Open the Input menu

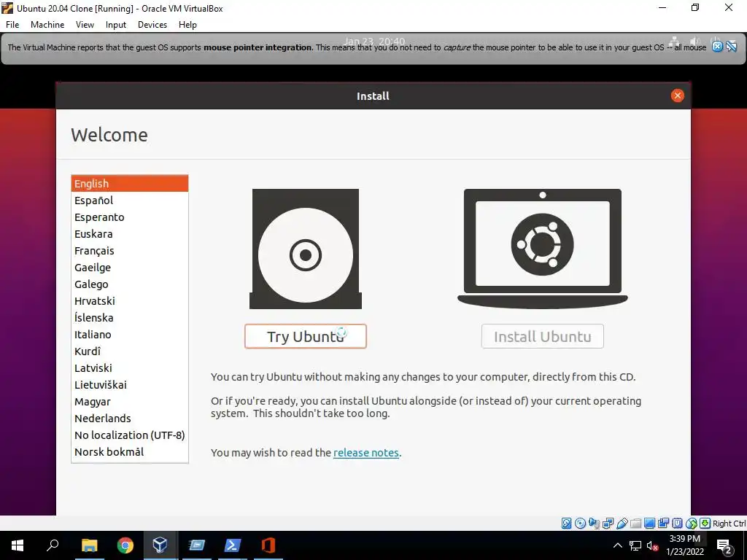coord(116,25)
